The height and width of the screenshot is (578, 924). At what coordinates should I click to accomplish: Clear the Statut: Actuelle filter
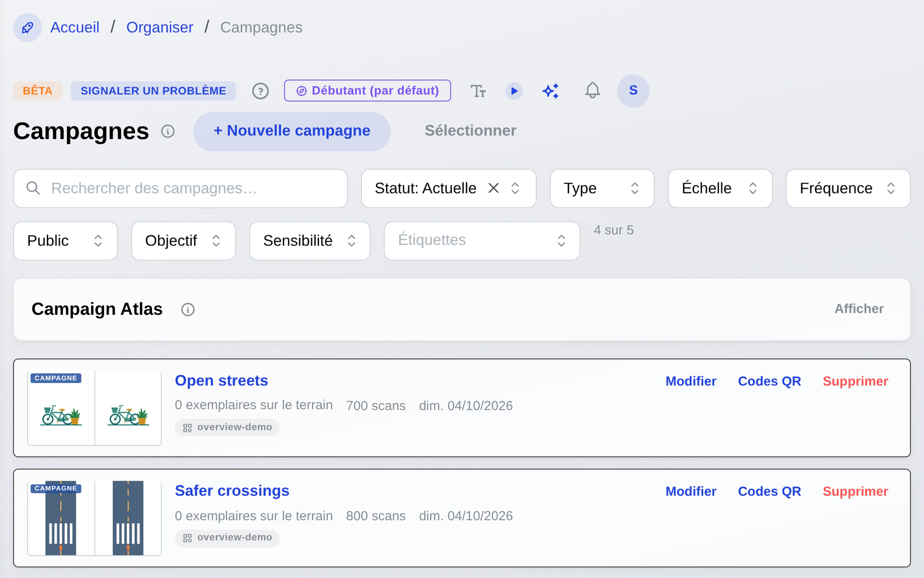pyautogui.click(x=494, y=188)
